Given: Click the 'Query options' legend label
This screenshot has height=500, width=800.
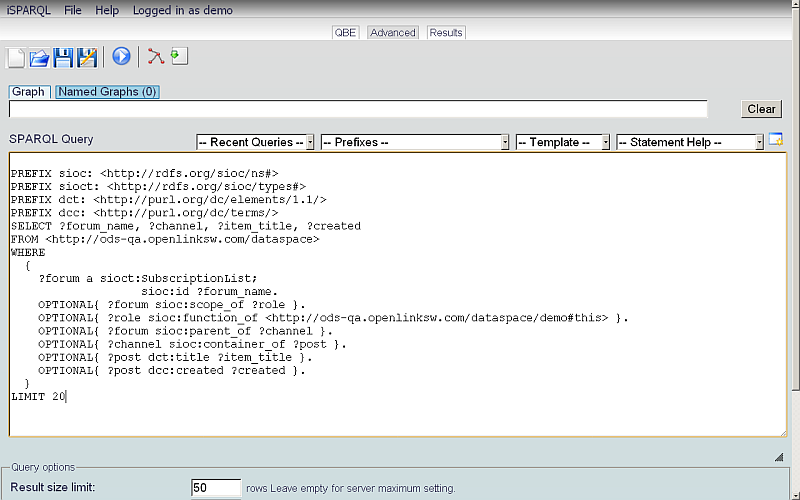Looking at the screenshot, I should (43, 467).
